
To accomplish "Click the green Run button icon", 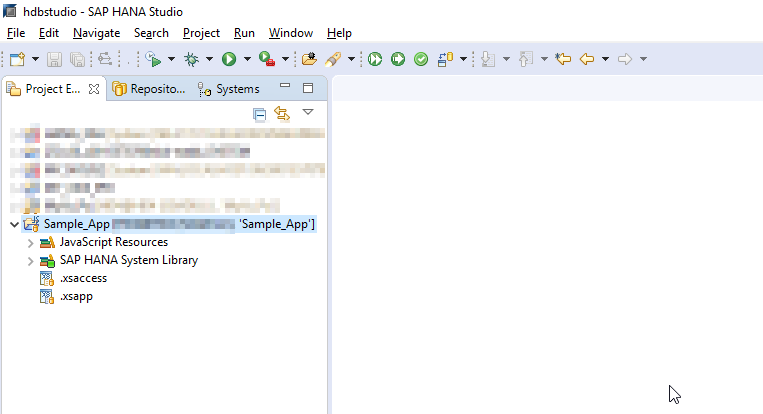I will pos(229,59).
